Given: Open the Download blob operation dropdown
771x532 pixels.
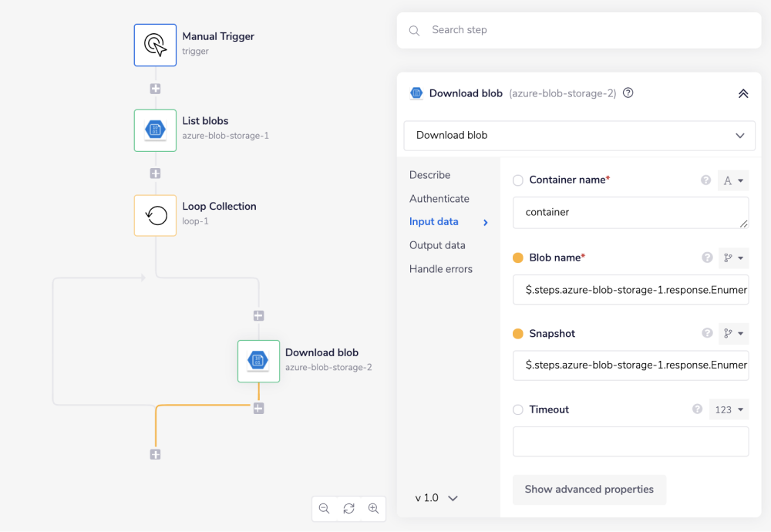Looking at the screenshot, I should [x=578, y=135].
